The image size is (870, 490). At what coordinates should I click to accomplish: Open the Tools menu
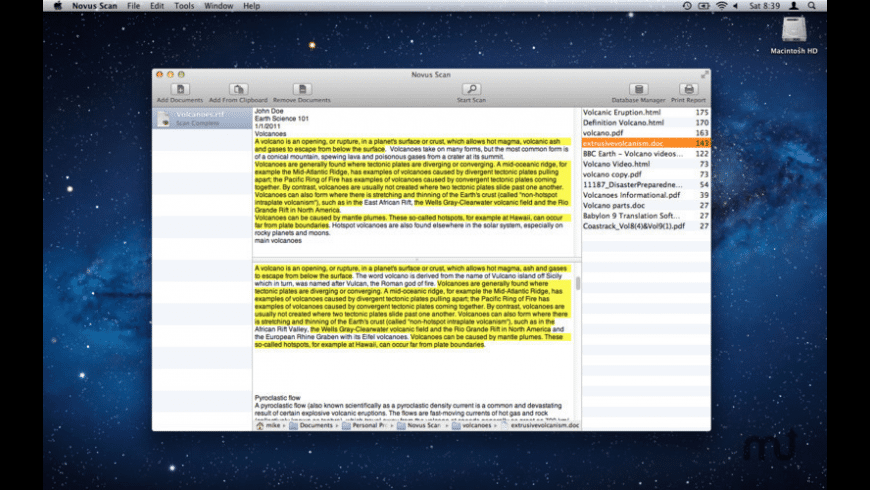coord(184,6)
